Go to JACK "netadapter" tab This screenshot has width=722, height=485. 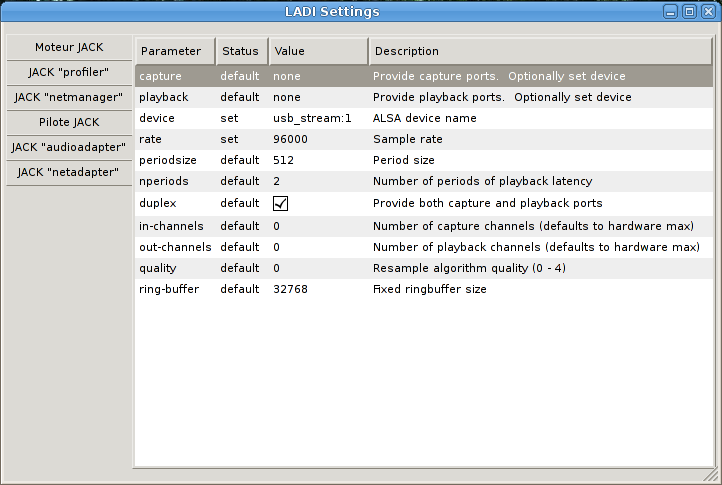point(69,173)
